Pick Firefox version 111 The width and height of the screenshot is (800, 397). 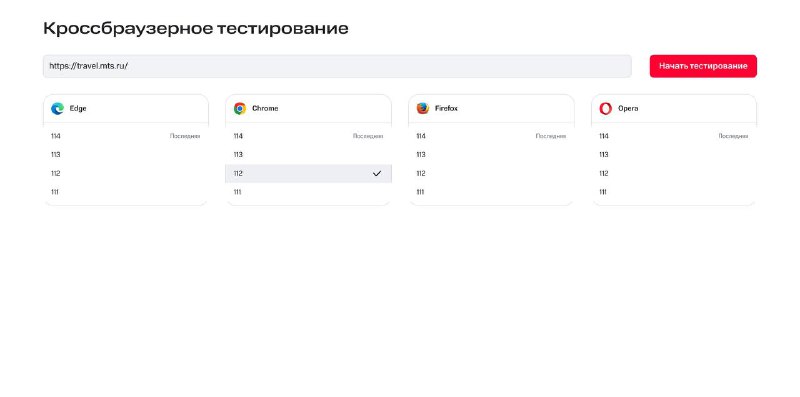point(491,192)
